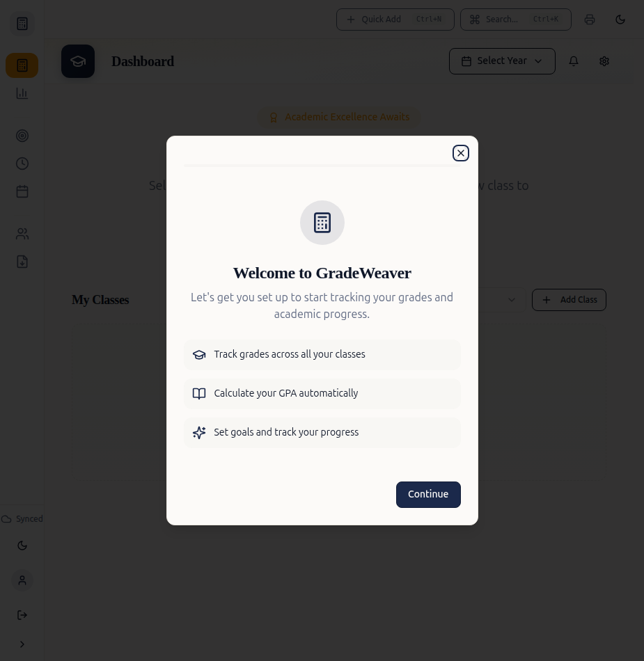Toggle the moon theme switch above the profile icon

tap(22, 545)
